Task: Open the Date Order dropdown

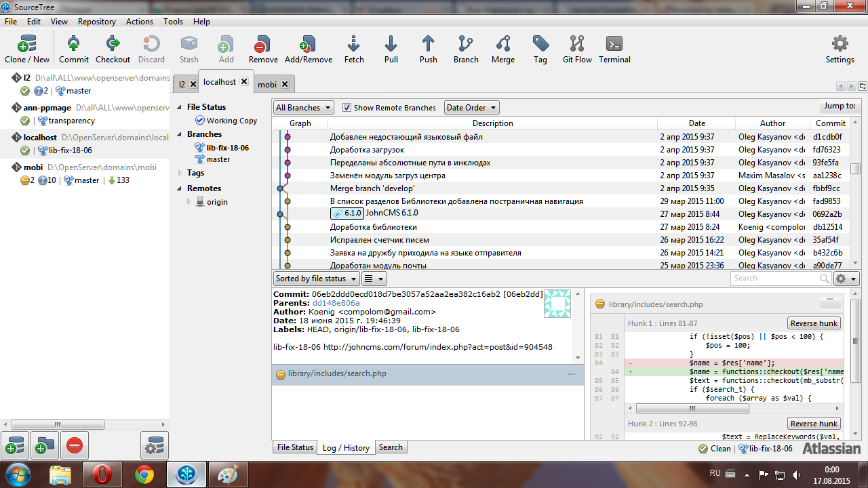Action: [471, 108]
